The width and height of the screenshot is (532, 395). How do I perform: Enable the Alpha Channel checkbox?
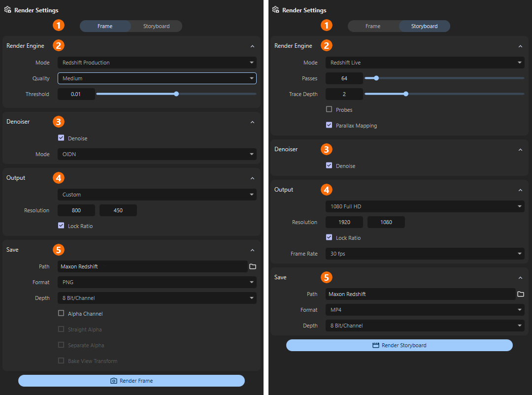point(61,313)
